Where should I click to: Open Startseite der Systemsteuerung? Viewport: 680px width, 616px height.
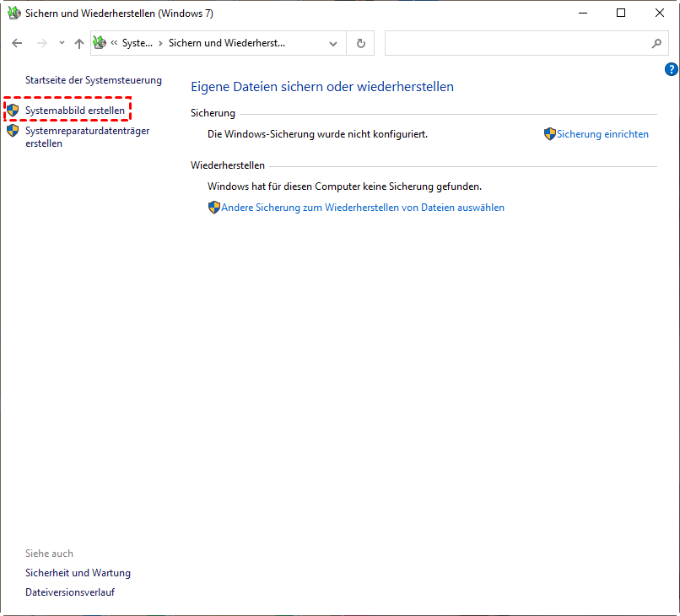94,80
